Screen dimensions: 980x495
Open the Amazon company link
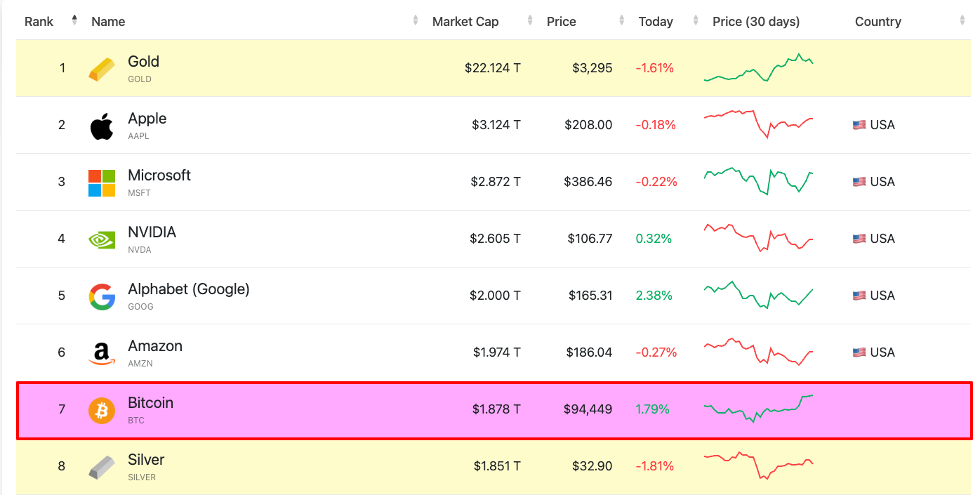155,346
